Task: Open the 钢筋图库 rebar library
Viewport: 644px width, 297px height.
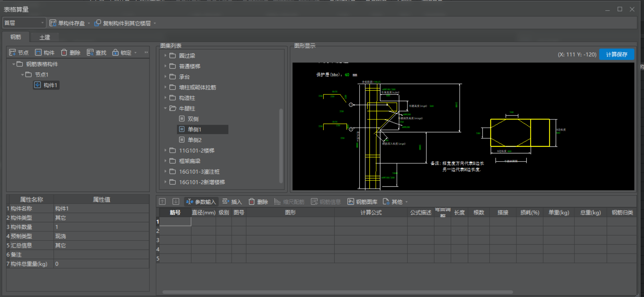Action: 362,202
